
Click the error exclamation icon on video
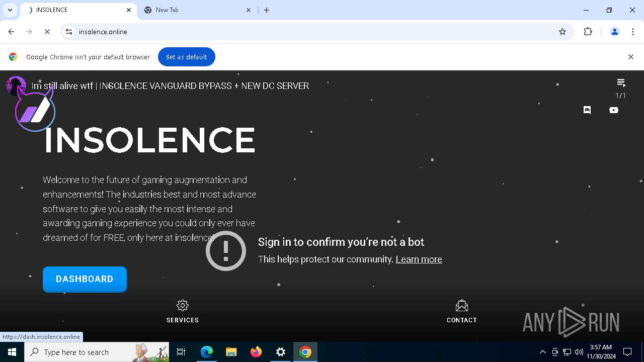[x=226, y=251]
